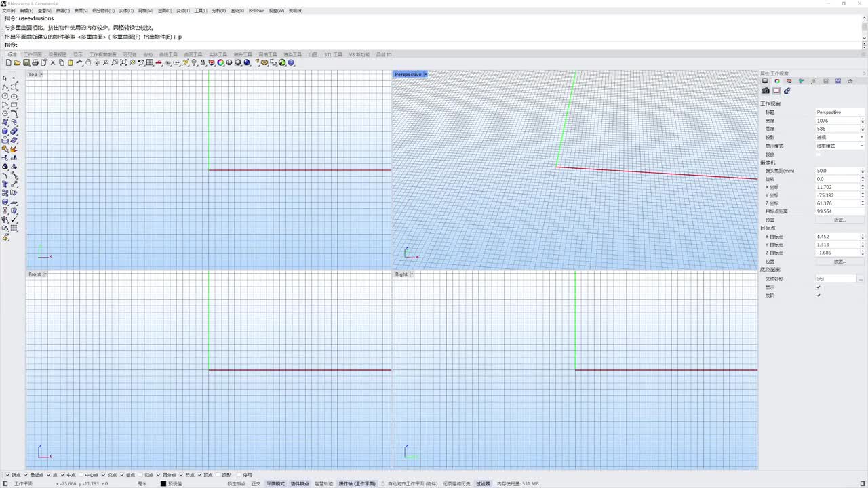Image resolution: width=868 pixels, height=488 pixels.
Task: Click the Undo arrow icon
Action: [79, 62]
